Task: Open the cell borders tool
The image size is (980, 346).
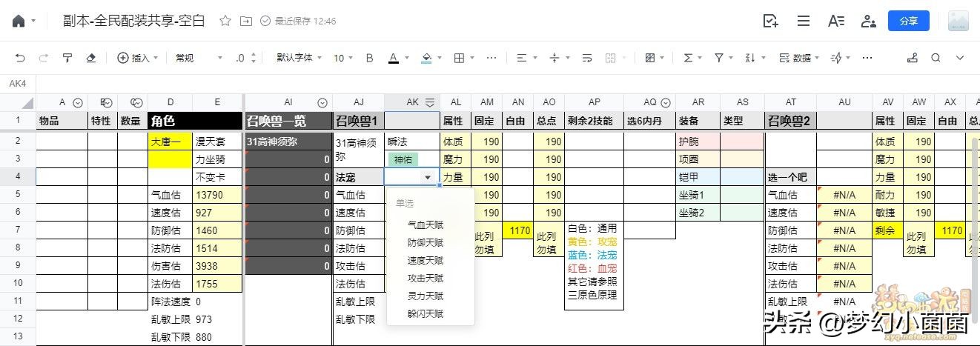Action: pos(459,58)
